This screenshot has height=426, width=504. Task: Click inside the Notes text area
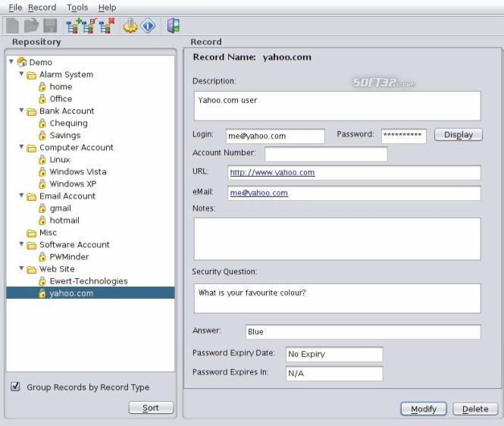click(337, 239)
